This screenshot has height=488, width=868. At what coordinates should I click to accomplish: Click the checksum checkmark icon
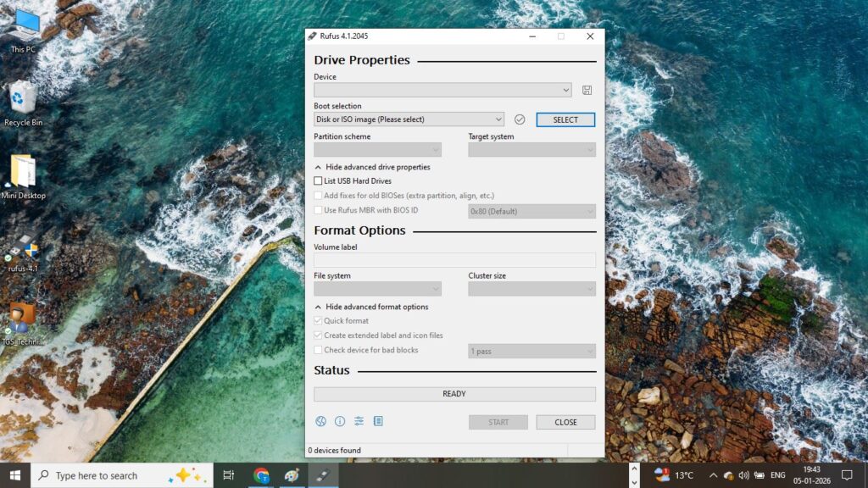(x=520, y=119)
